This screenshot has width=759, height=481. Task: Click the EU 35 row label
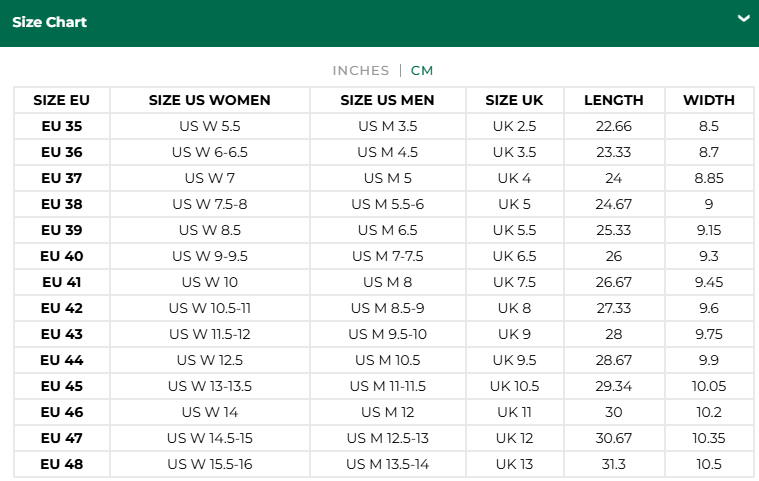point(62,126)
